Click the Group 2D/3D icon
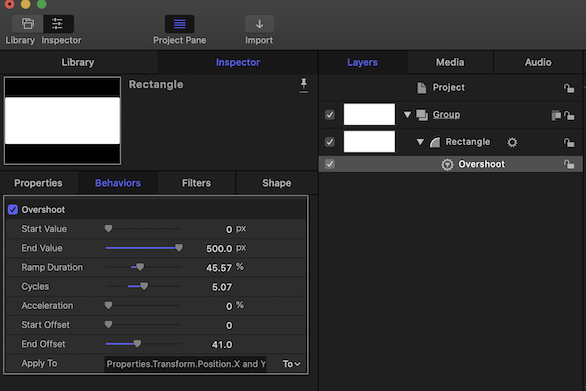The height and width of the screenshot is (391, 586). tap(556, 116)
